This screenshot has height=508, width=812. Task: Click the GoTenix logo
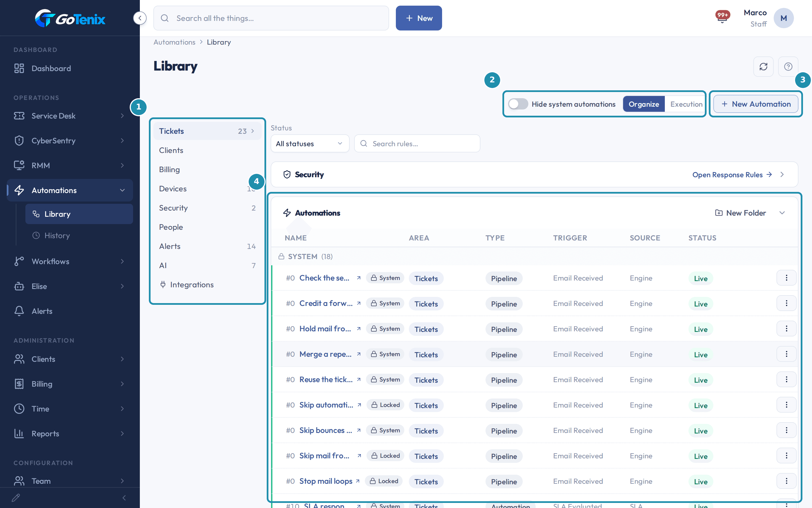coord(70,18)
